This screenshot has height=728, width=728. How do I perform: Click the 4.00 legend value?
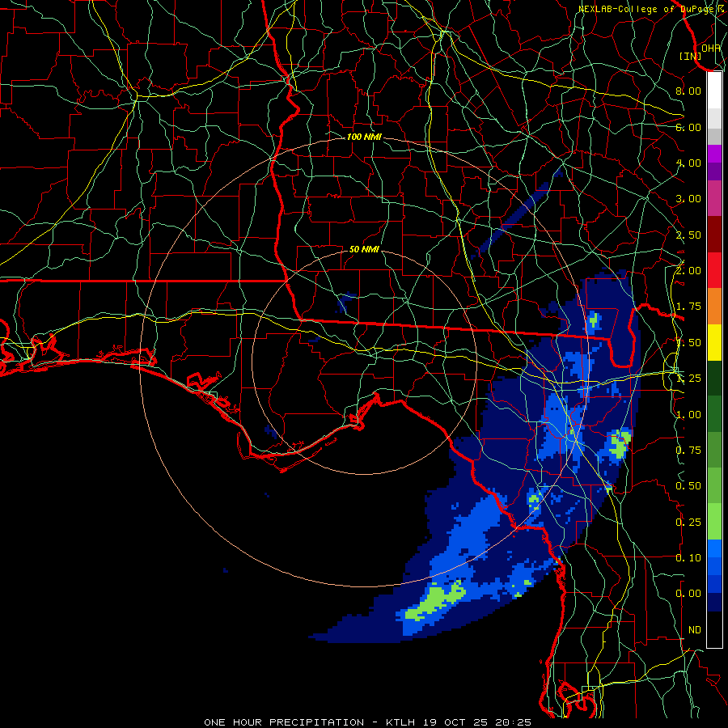pyautogui.click(x=688, y=163)
